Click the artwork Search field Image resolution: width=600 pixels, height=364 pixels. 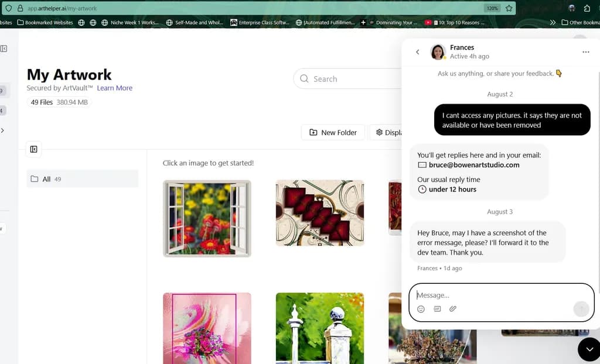(x=347, y=79)
